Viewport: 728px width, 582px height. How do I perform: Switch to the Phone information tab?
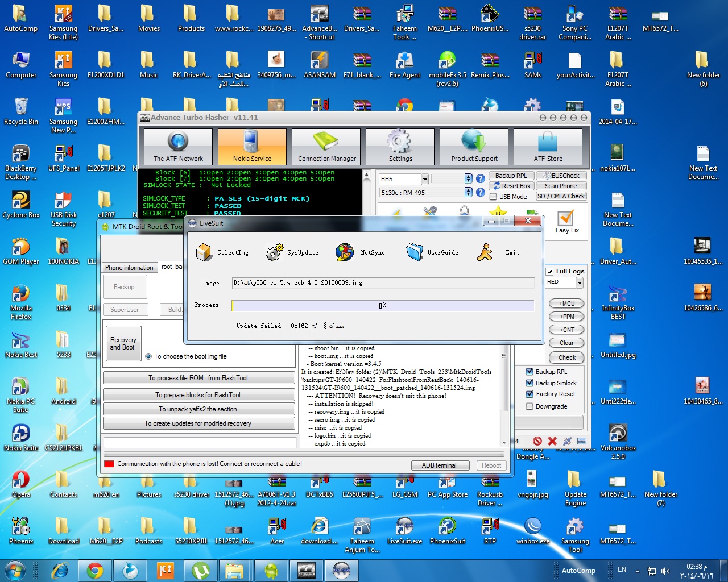[x=129, y=267]
